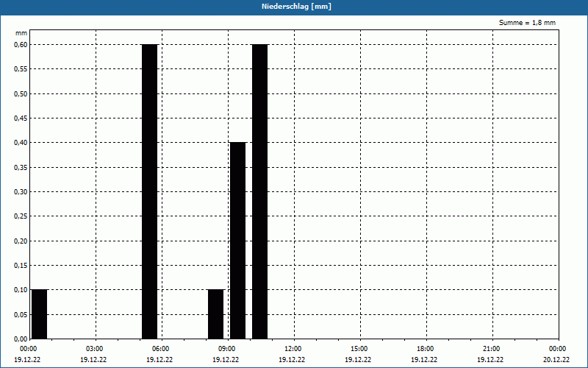588x368 pixels.
Task: Select the 0,30 y-axis label
Action: [21, 192]
